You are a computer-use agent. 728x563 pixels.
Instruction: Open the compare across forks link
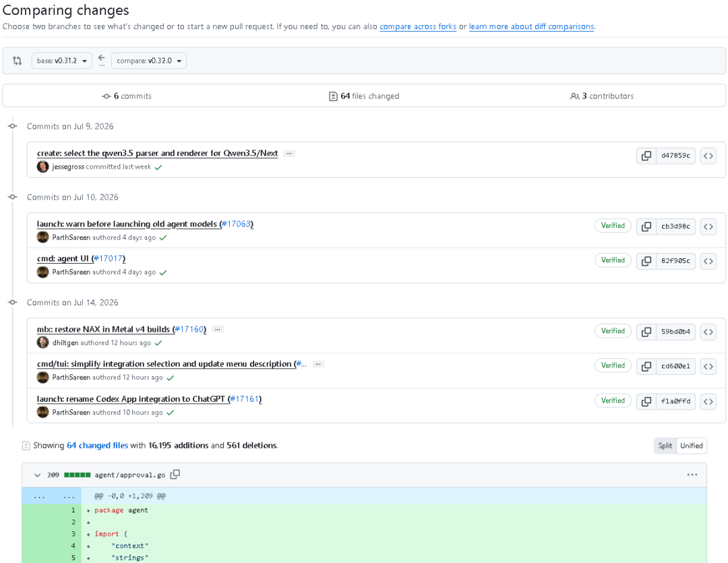click(418, 26)
